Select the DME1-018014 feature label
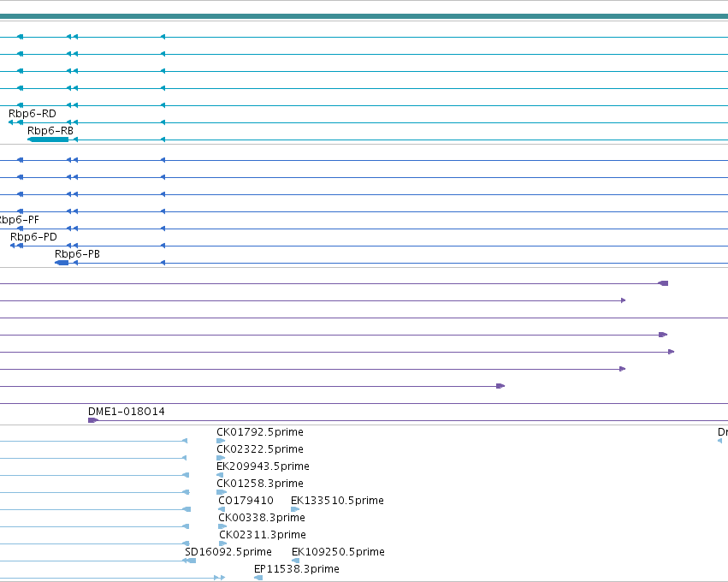This screenshot has height=582, width=728. [127, 412]
